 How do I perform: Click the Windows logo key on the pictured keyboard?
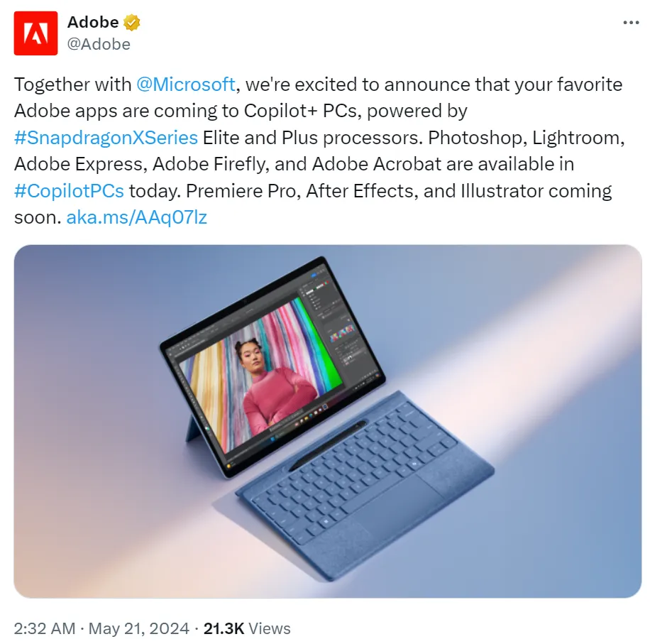pos(326,521)
